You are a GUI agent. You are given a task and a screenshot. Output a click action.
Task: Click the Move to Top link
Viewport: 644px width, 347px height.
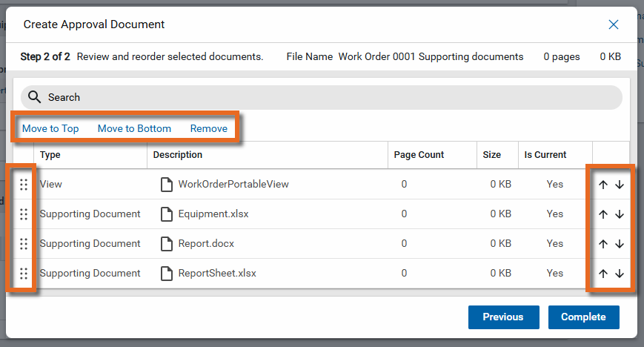50,128
